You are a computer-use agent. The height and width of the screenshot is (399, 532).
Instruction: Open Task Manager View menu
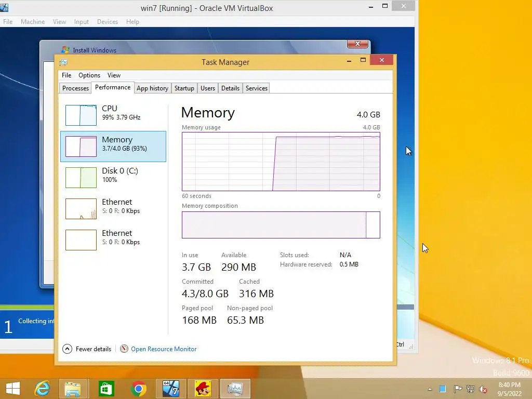pyautogui.click(x=114, y=75)
